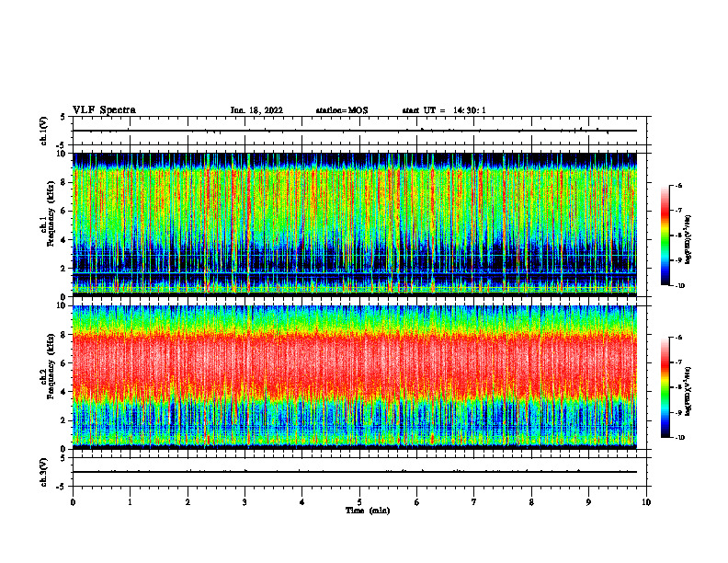Click the "ch.1(V)" vertical axis label
The width and height of the screenshot is (728, 563).
[43, 131]
